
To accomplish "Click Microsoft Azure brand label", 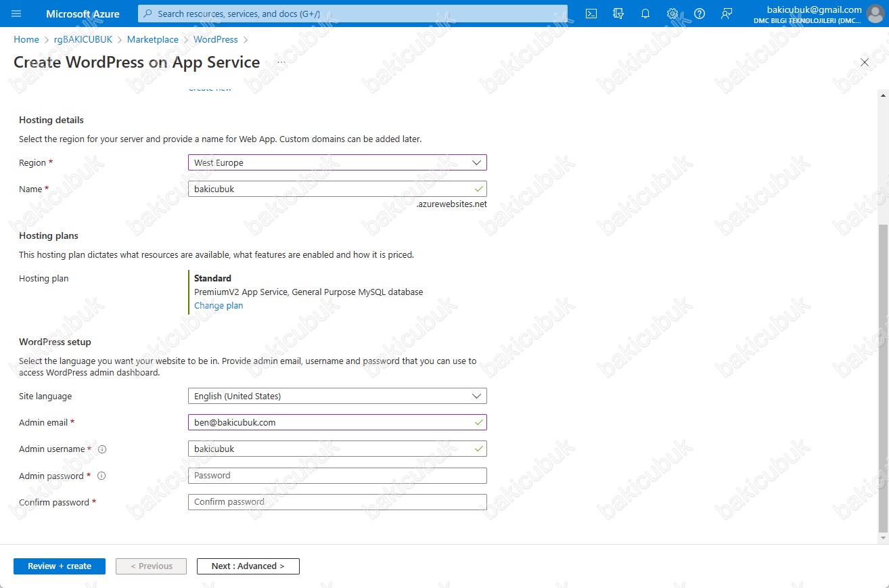I will [x=83, y=14].
